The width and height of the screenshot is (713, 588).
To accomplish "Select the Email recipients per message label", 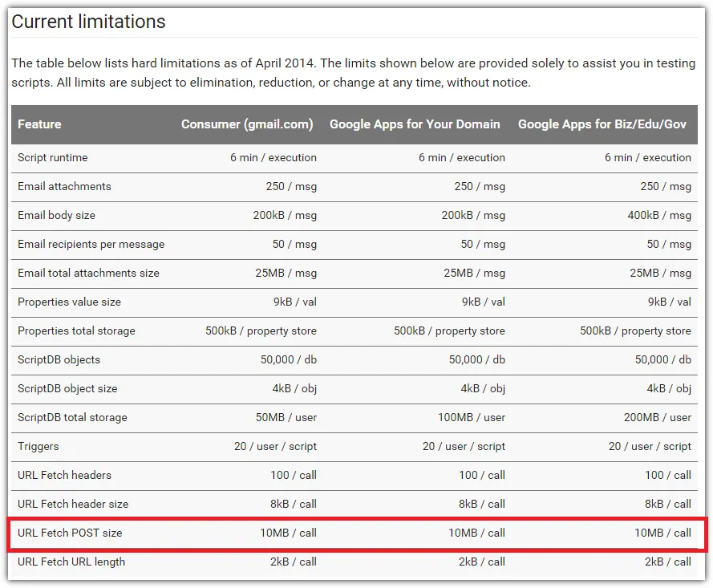I will (x=91, y=244).
